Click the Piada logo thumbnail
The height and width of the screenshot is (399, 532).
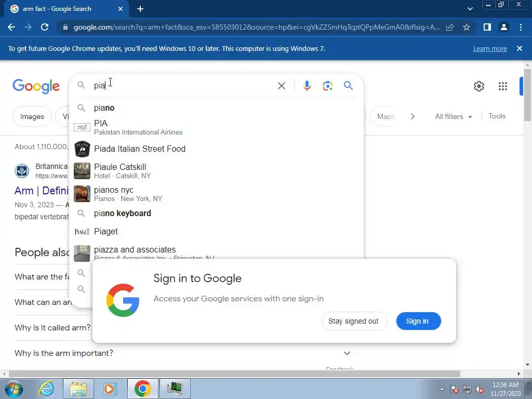point(82,149)
